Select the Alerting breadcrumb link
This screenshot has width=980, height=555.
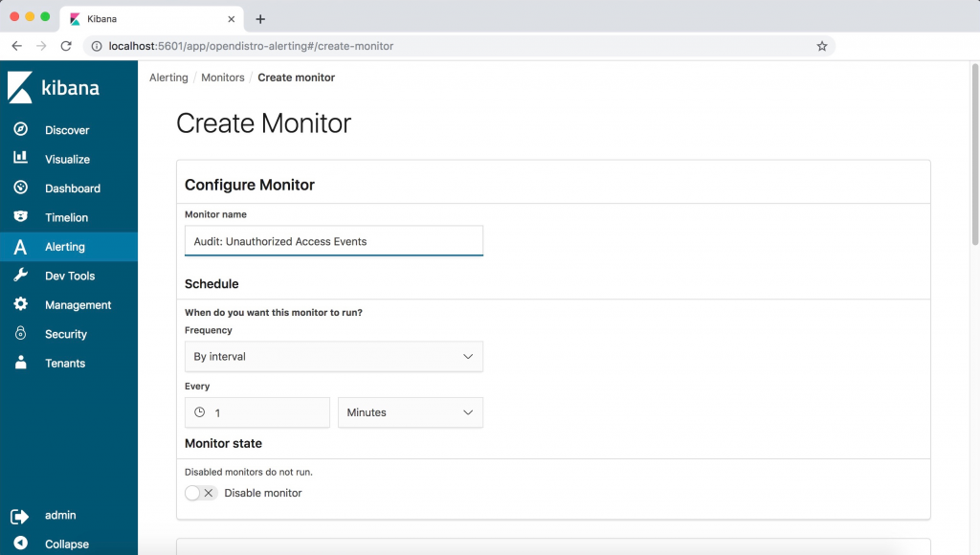[168, 78]
